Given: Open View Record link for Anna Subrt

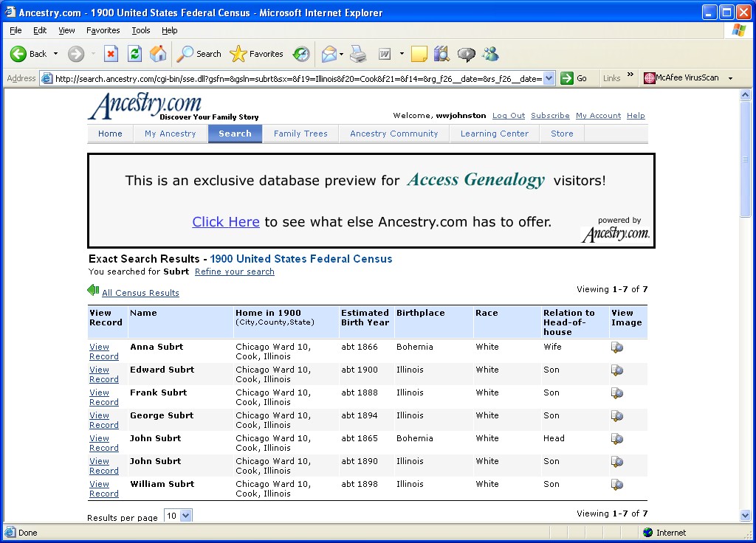Looking at the screenshot, I should tap(103, 352).
